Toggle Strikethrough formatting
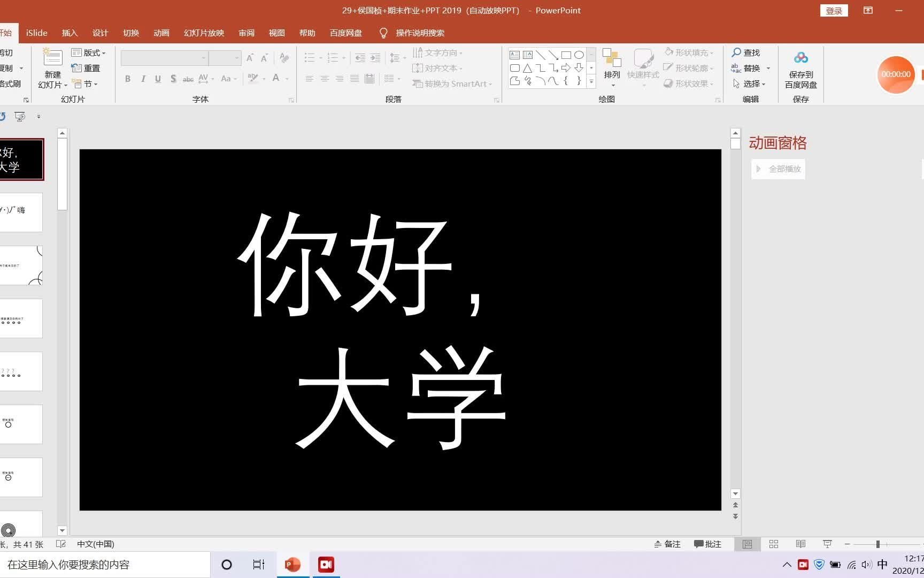Viewport: 924px width, 578px height. pyautogui.click(x=188, y=79)
